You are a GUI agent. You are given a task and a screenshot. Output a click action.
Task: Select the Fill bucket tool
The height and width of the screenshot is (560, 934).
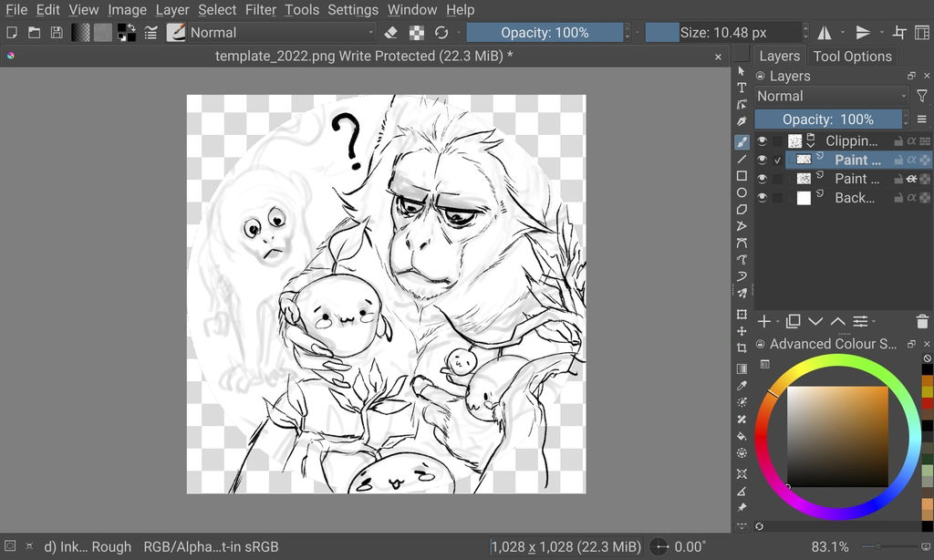click(x=742, y=436)
